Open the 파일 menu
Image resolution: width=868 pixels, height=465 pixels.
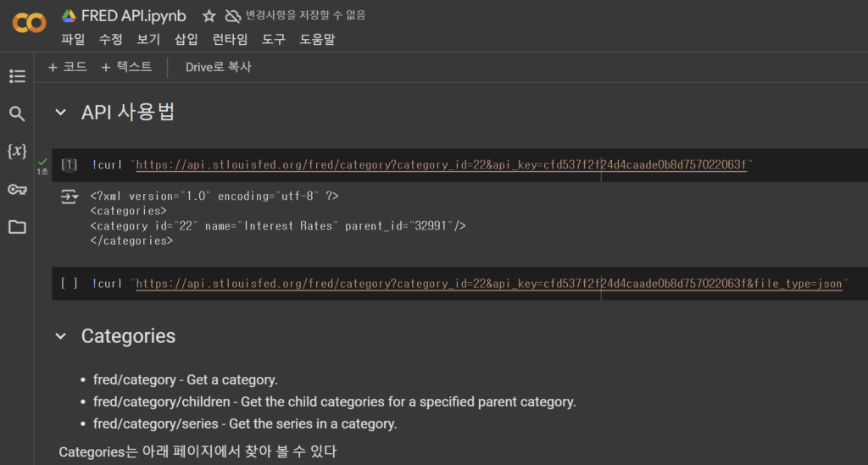(x=73, y=39)
